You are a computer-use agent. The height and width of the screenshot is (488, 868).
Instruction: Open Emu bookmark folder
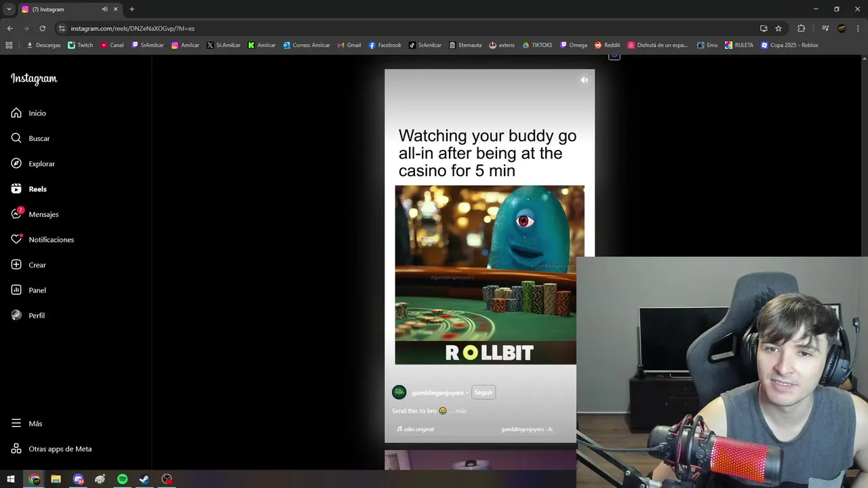click(x=707, y=45)
